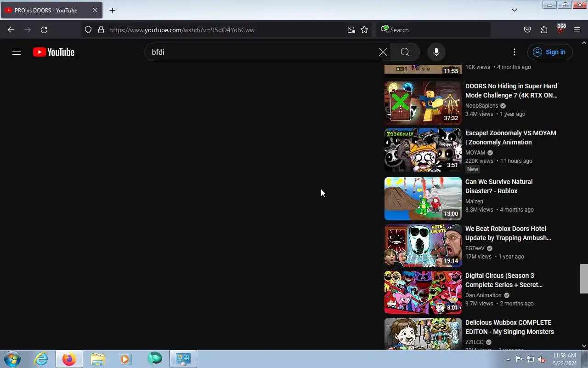Open Delicious Wubbox COMPLETE EDITON title

(x=509, y=327)
